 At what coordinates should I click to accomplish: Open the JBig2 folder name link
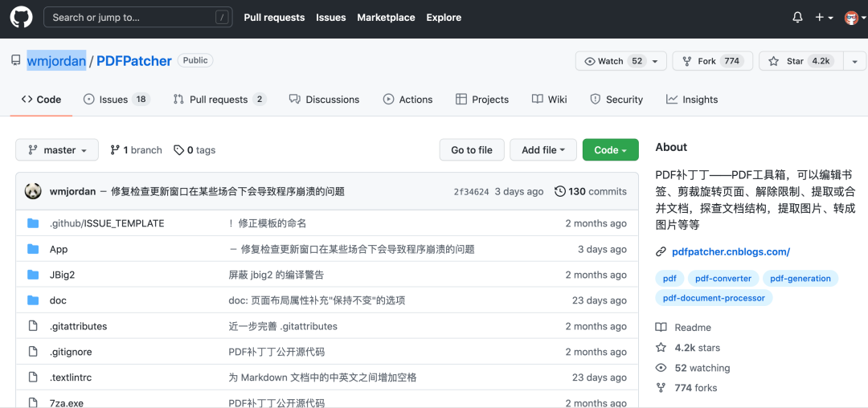tap(62, 275)
